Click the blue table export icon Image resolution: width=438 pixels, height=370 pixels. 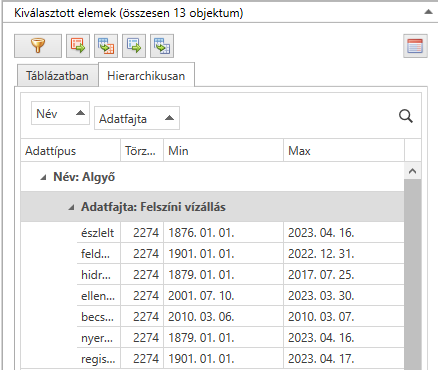[x=134, y=46]
